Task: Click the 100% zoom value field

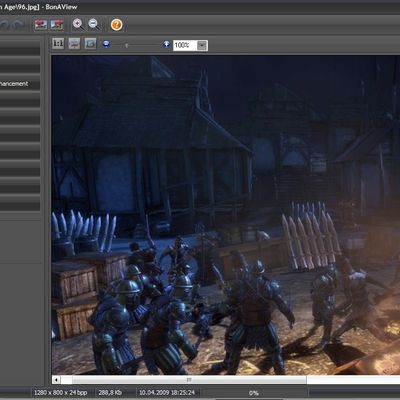Action: pos(185,45)
